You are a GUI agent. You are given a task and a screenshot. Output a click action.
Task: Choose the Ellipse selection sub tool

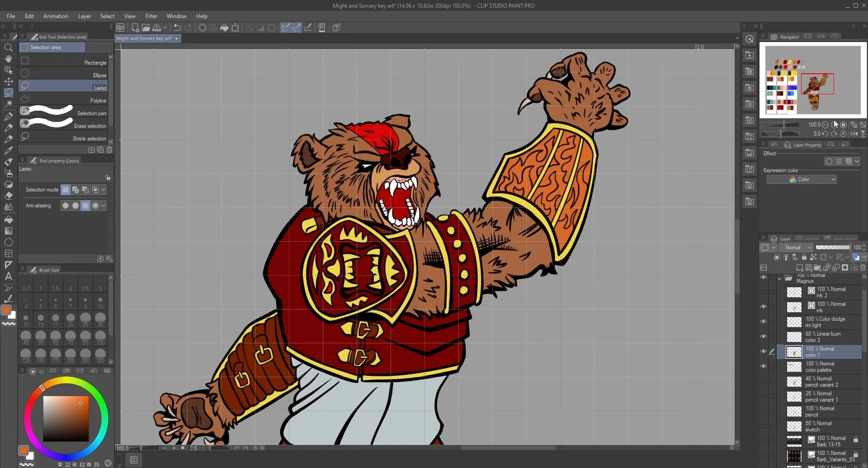click(63, 75)
